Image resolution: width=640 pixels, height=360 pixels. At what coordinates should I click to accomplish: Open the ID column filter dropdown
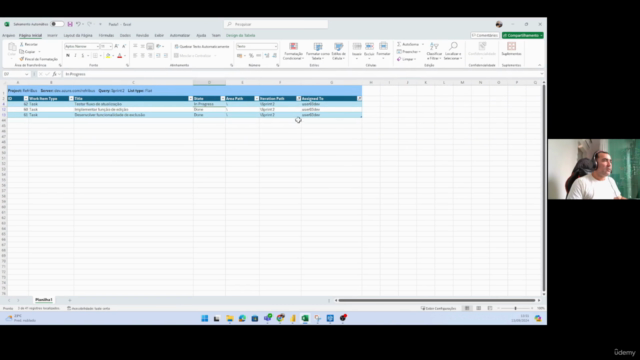(26, 98)
